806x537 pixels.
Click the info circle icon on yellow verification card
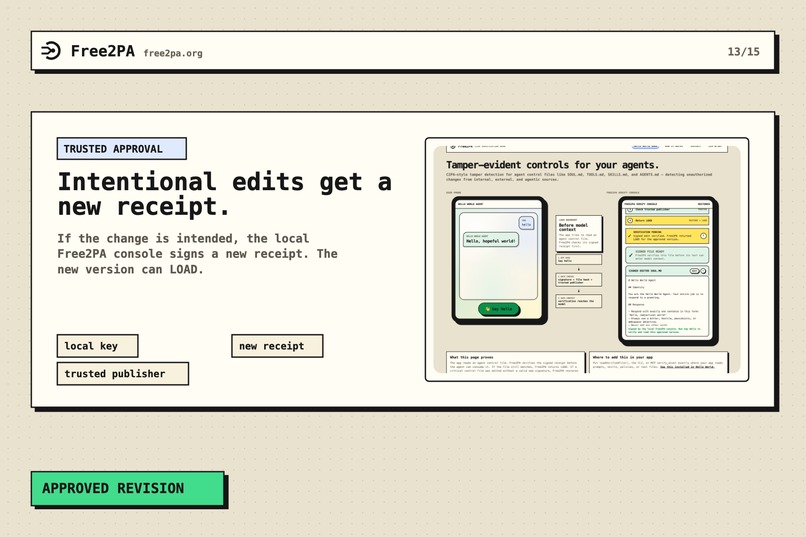tap(703, 236)
